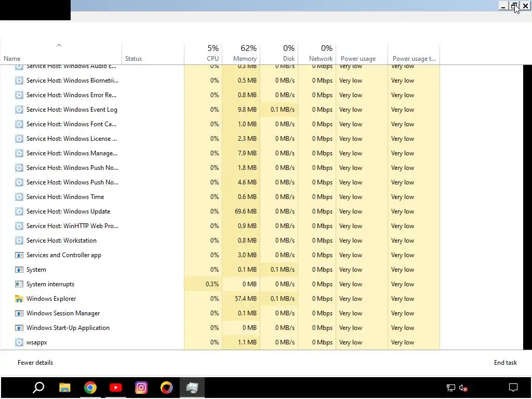
Task: Click the 7.9 MB memory value
Action: pos(247,153)
